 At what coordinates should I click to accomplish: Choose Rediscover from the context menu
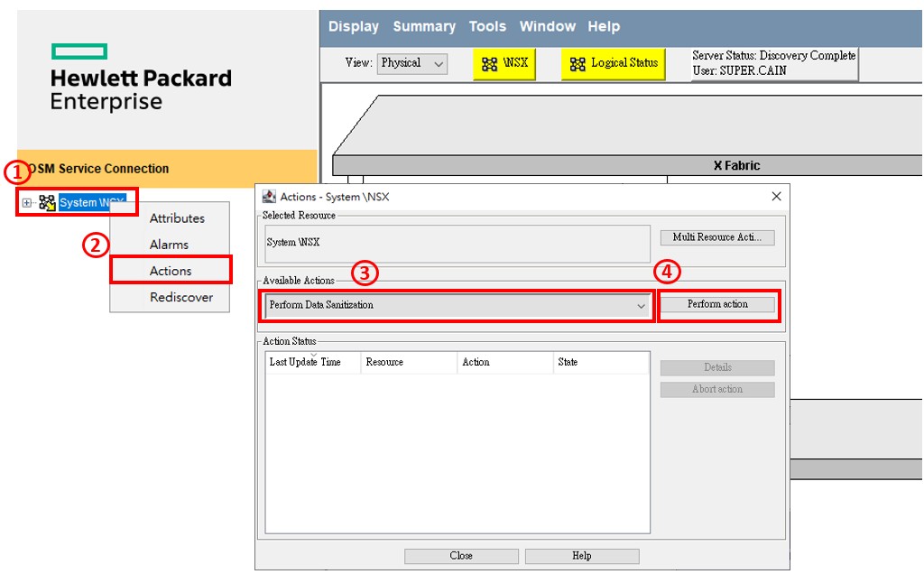pos(180,297)
